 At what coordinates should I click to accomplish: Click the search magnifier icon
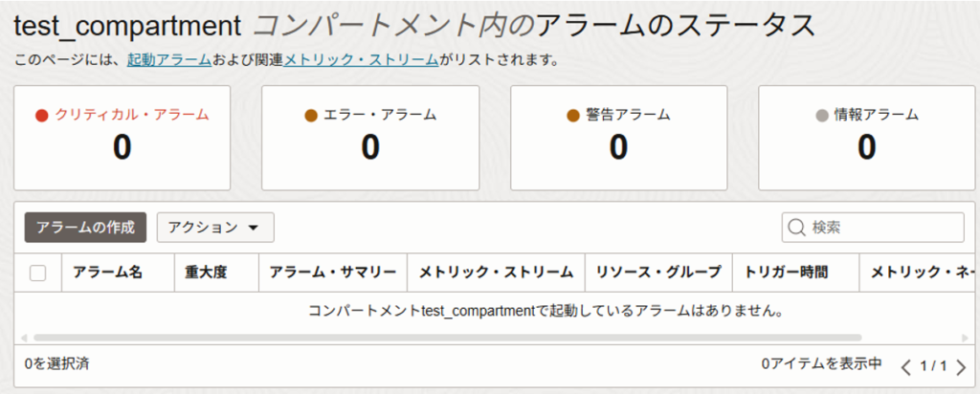(797, 228)
